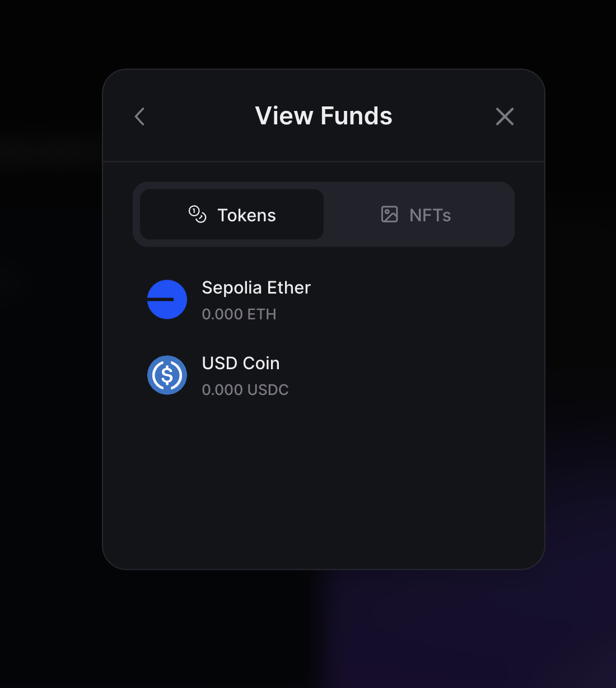Image resolution: width=616 pixels, height=688 pixels.
Task: Click the 0.000 ETH balance text
Action: pos(239,314)
